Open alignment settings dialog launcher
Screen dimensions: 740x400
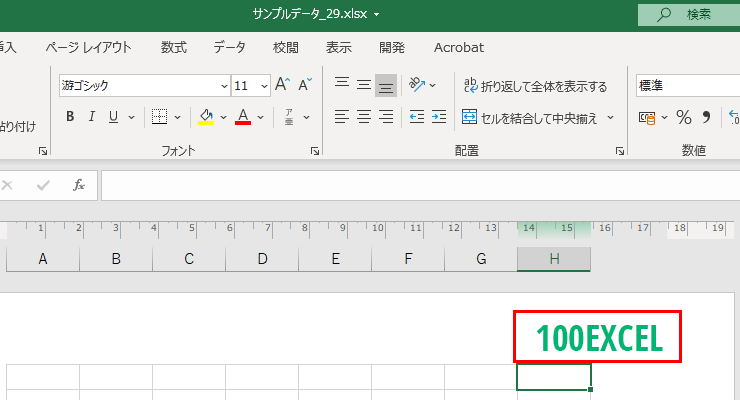pos(620,151)
